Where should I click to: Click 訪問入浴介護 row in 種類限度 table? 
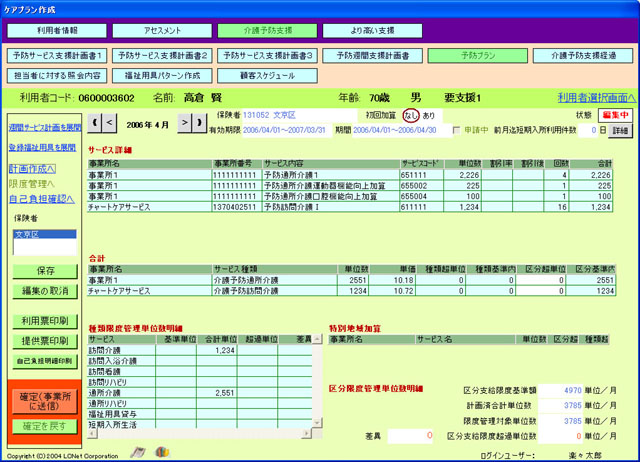pos(200,361)
